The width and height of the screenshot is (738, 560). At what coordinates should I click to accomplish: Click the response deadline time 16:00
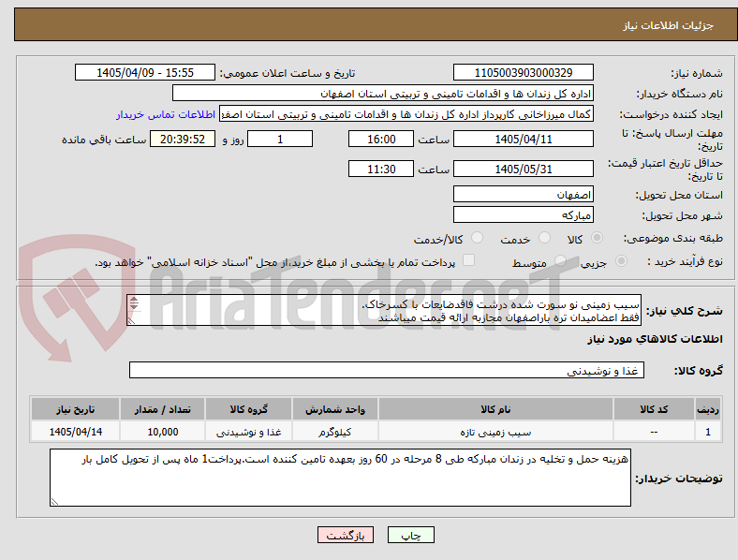click(x=381, y=139)
